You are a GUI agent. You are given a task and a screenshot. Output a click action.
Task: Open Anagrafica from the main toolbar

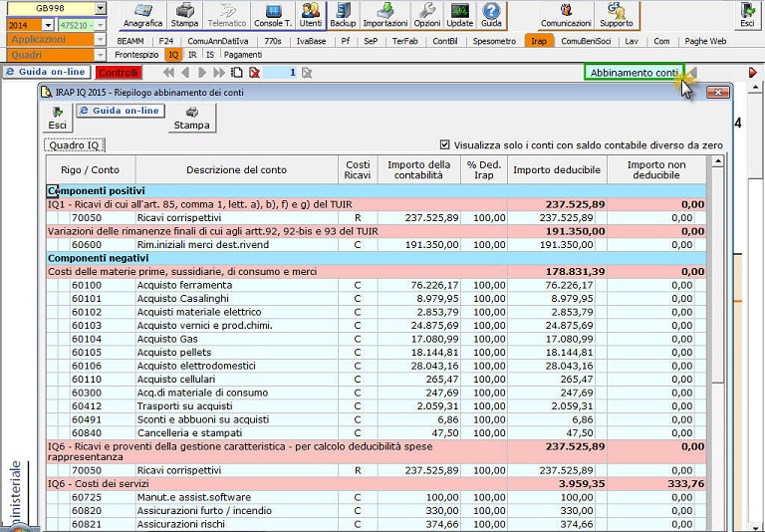[x=142, y=16]
